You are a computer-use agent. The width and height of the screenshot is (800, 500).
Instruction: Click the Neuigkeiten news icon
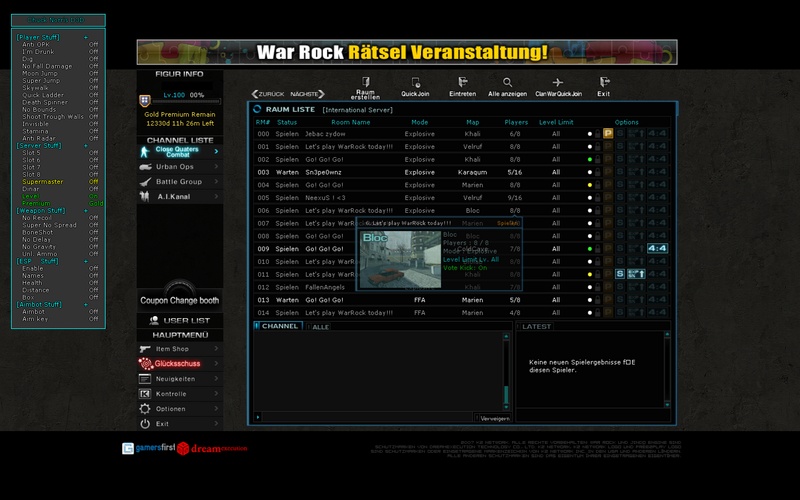click(145, 379)
